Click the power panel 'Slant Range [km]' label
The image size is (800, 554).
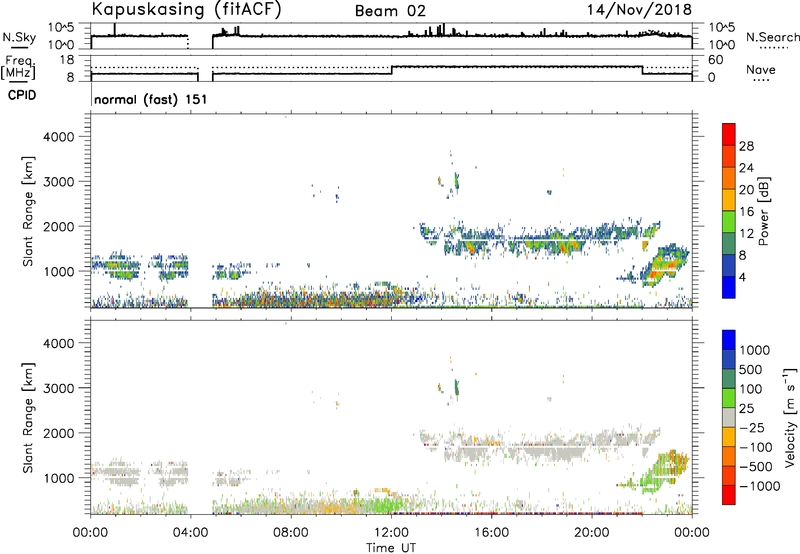(28, 211)
